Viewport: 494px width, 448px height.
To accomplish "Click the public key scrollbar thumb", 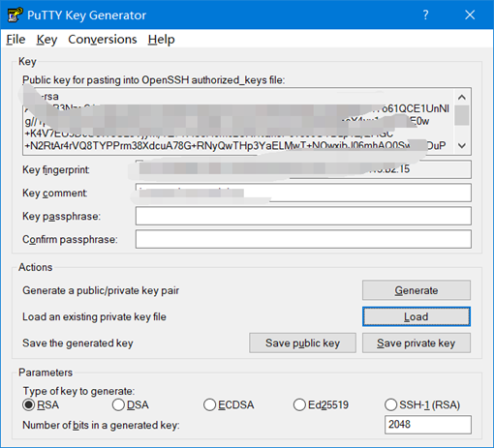I will [x=462, y=115].
